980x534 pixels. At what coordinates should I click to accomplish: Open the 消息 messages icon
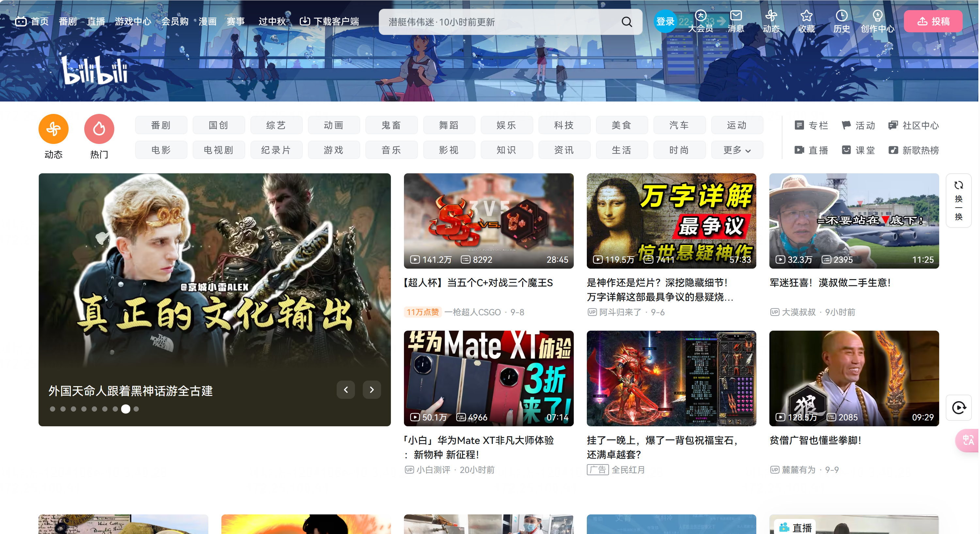tap(736, 16)
